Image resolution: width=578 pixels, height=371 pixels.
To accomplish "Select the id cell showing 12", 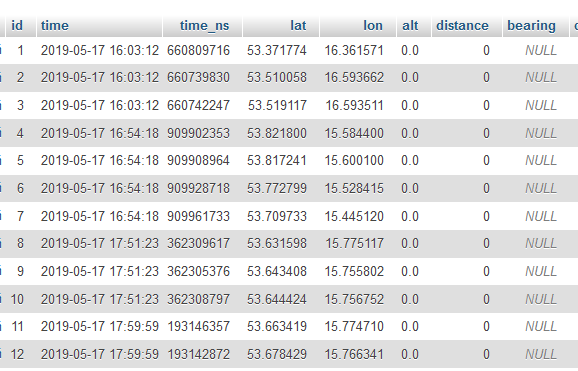I will click(17, 354).
